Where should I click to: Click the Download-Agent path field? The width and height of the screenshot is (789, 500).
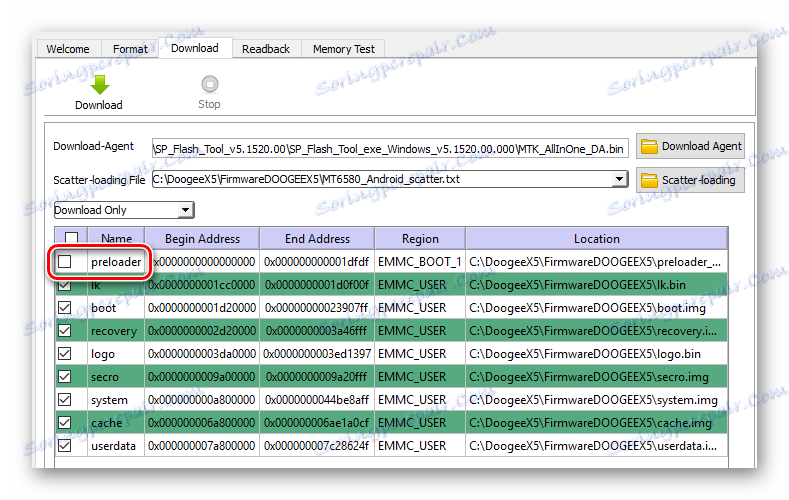[x=390, y=149]
